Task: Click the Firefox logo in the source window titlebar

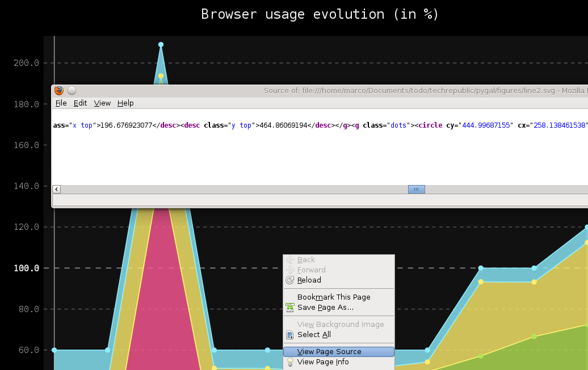Action: [x=58, y=90]
